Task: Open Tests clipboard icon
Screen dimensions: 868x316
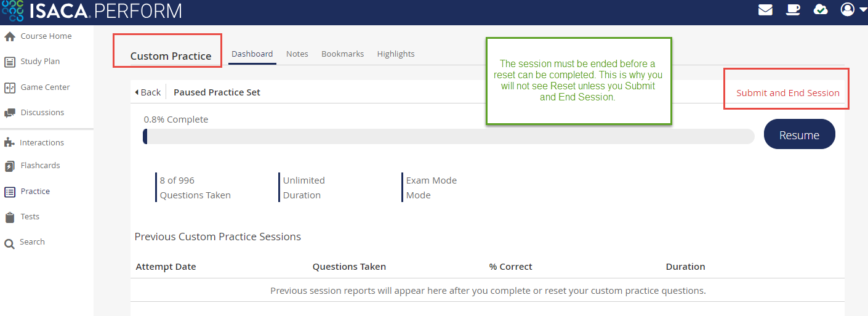Action: pyautogui.click(x=10, y=217)
